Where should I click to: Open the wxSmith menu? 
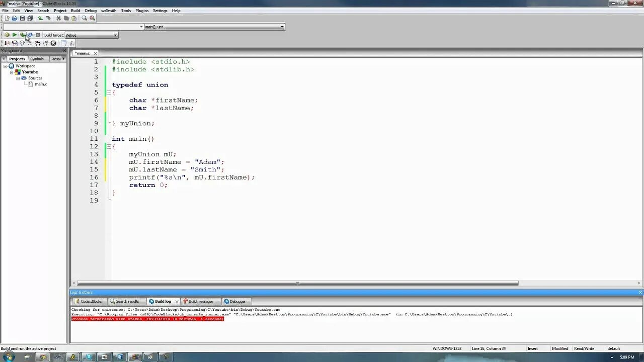click(x=109, y=11)
